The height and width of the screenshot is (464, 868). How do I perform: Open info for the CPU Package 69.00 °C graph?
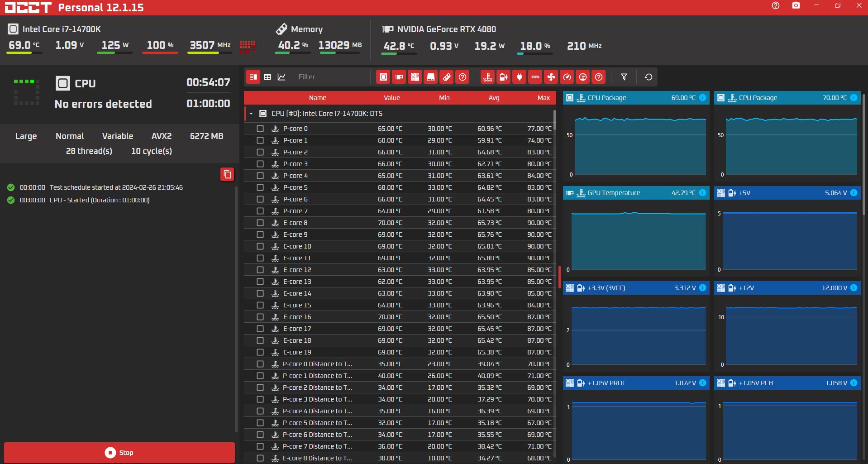tap(702, 98)
